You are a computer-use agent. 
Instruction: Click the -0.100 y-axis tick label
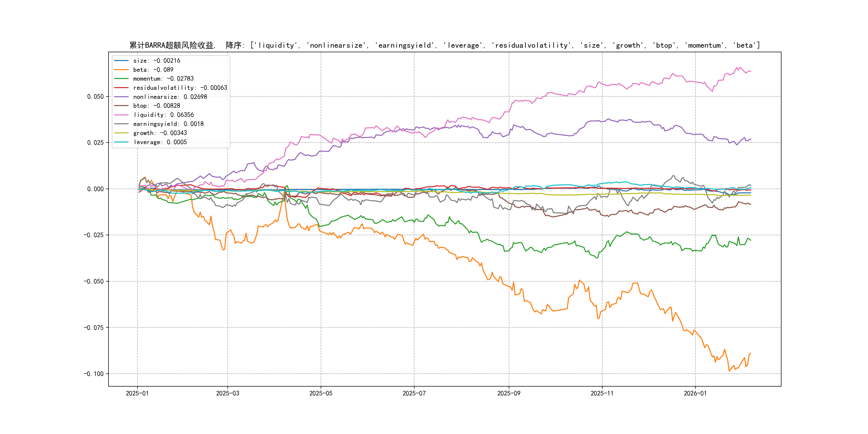pyautogui.click(x=94, y=374)
